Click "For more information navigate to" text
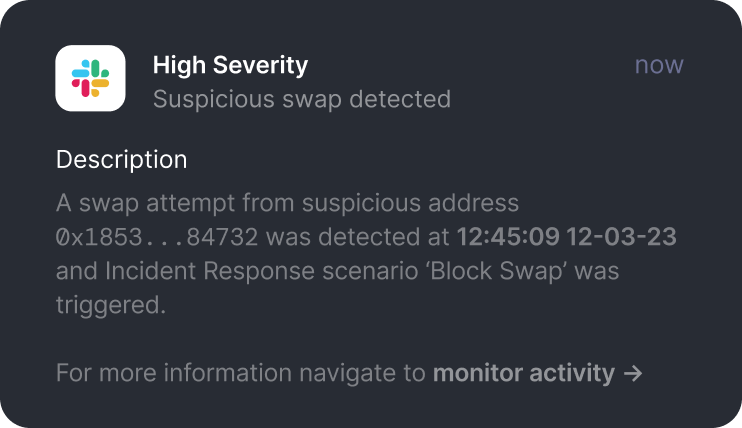This screenshot has width=742, height=428. point(241,373)
